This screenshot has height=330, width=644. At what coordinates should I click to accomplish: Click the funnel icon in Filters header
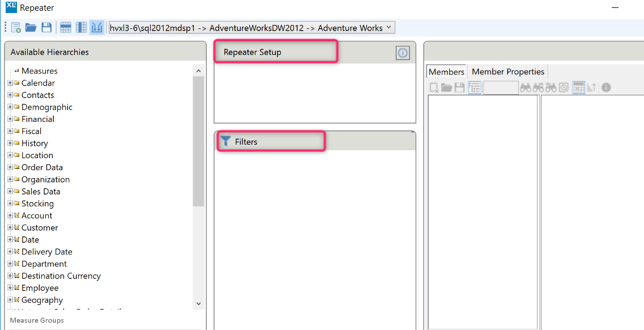[x=226, y=141]
